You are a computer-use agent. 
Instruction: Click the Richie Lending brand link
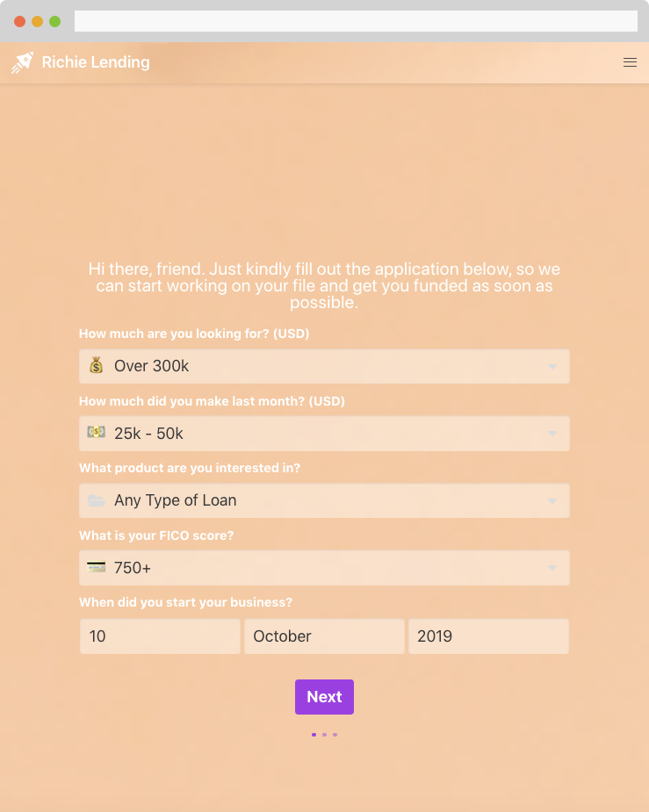(96, 62)
